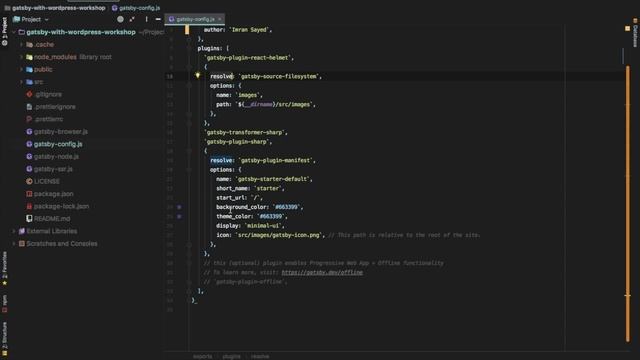Click the README.md file icon
This screenshot has height=360, width=640.
point(29,219)
